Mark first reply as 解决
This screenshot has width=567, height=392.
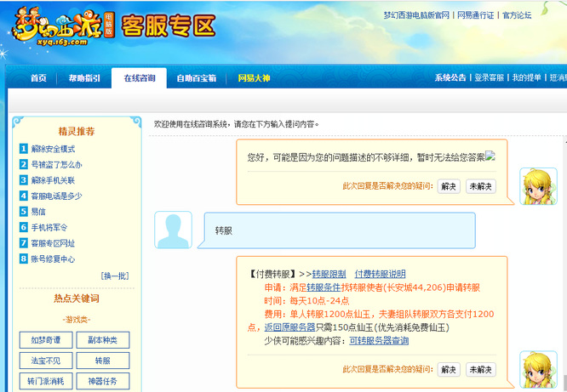[x=449, y=186]
